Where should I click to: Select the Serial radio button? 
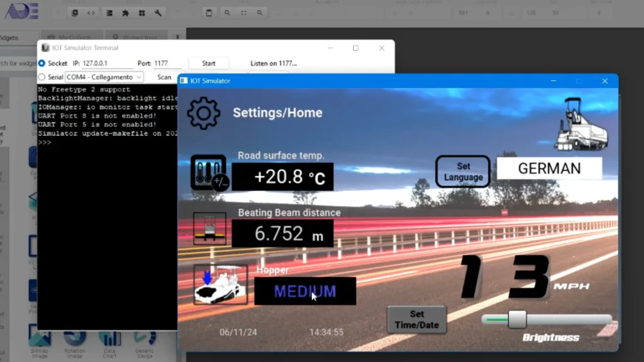click(42, 77)
